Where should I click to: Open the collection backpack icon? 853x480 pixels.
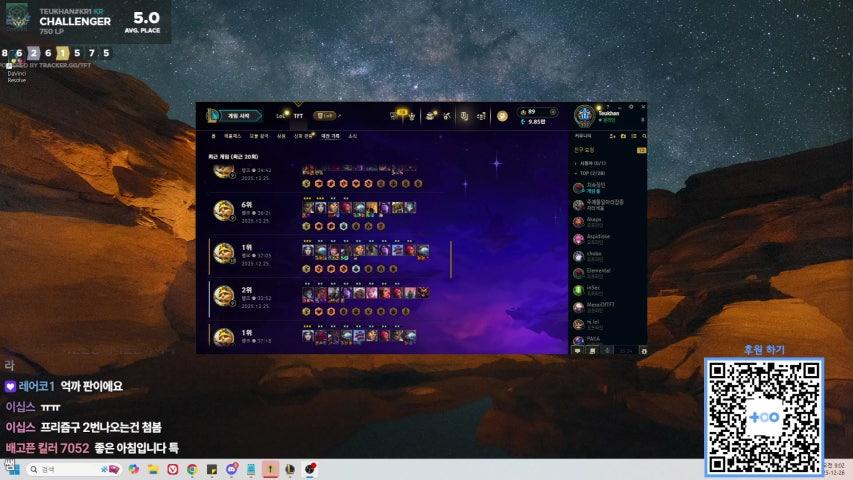point(464,116)
